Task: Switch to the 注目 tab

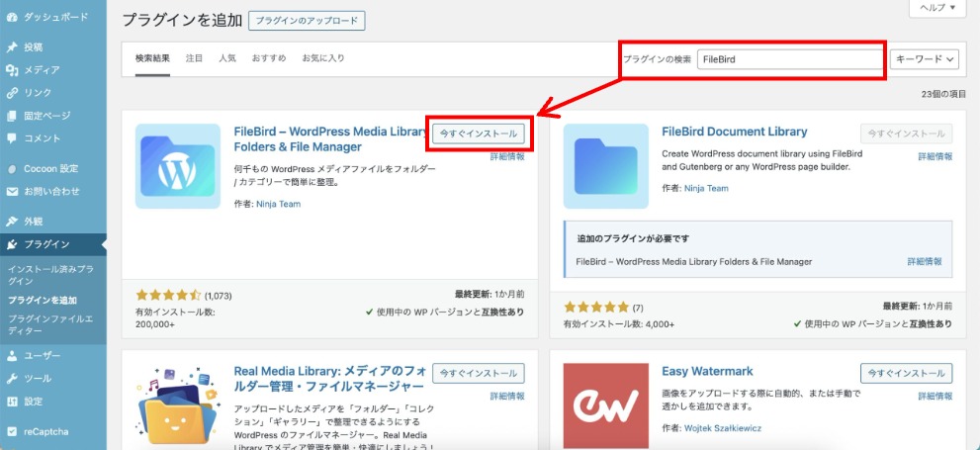Action: tap(195, 58)
